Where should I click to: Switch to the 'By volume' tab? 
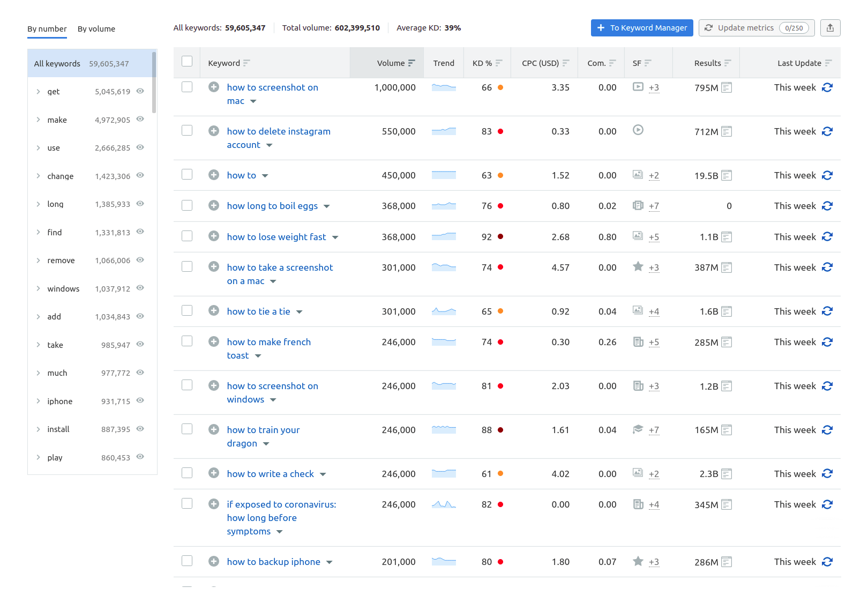pos(96,29)
